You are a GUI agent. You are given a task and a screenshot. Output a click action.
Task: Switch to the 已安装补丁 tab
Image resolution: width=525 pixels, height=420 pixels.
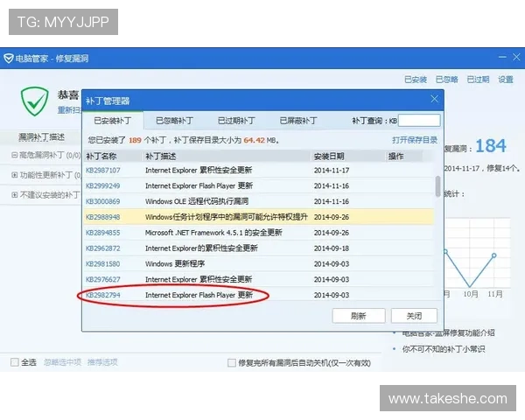click(x=113, y=121)
